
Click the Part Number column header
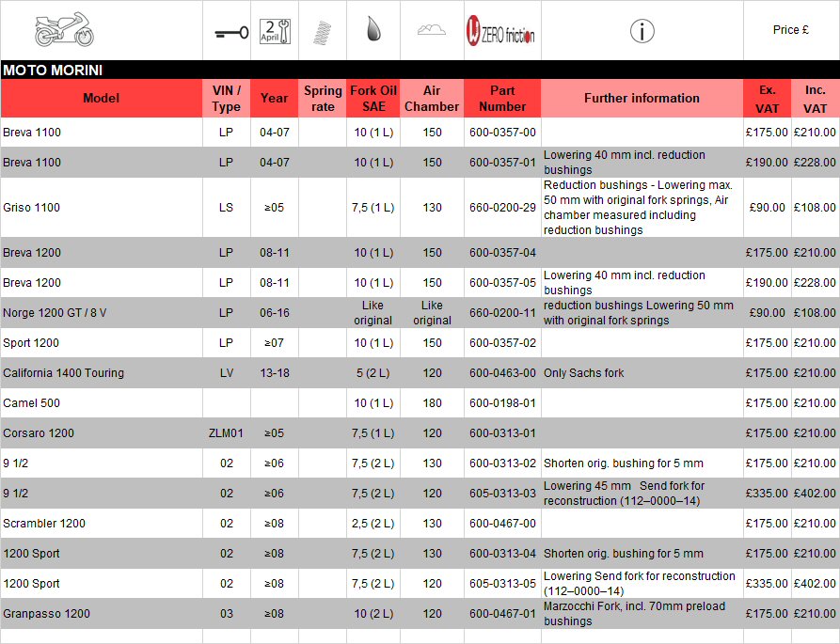click(x=502, y=98)
